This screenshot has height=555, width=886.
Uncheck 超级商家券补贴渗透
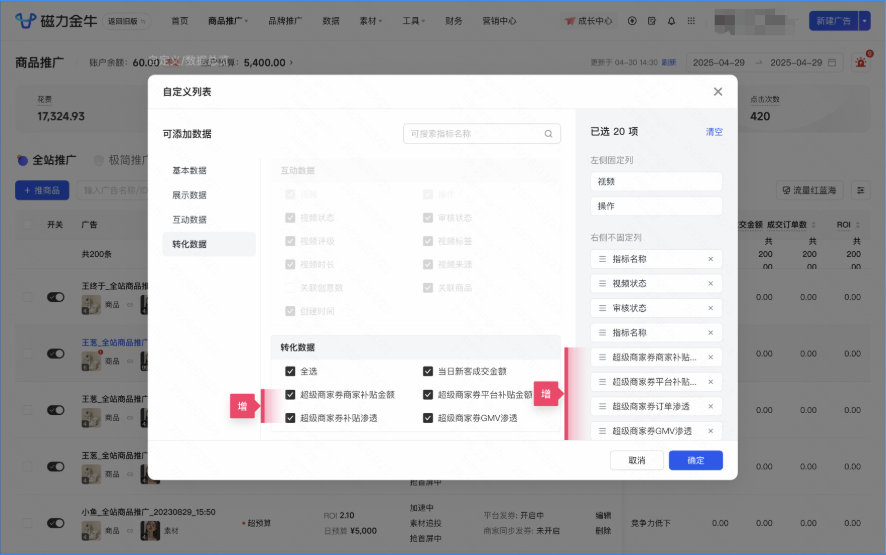point(290,418)
